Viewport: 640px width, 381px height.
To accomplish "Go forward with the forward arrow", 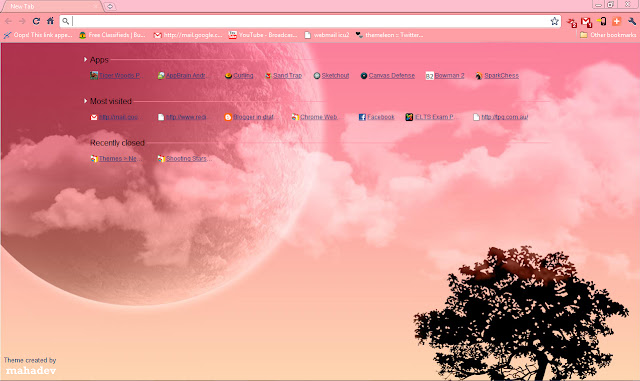I will pyautogui.click(x=22, y=21).
